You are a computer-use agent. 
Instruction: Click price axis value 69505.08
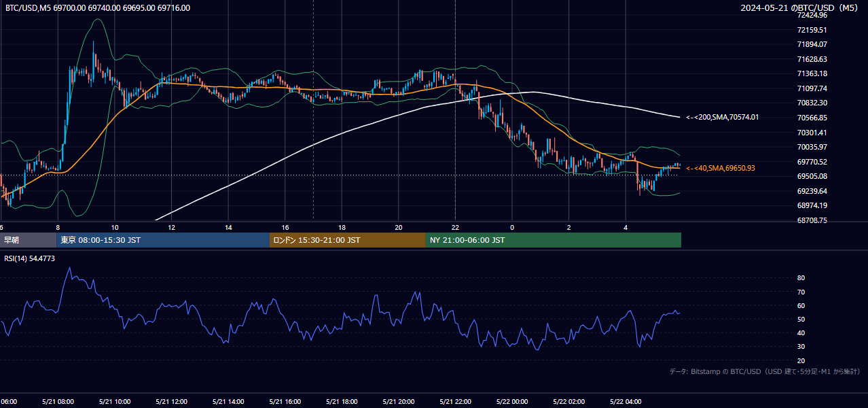(x=812, y=176)
